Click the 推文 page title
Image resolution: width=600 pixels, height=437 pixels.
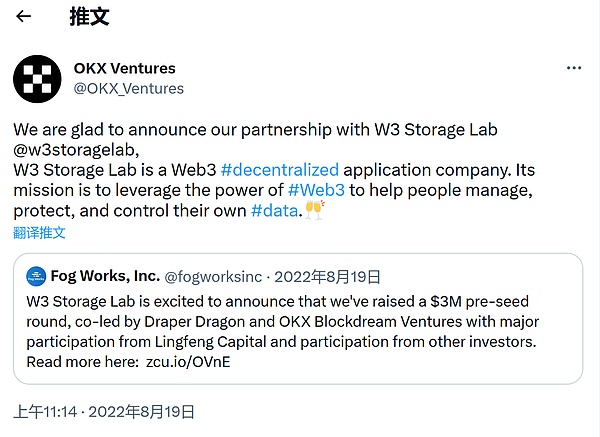tap(89, 16)
